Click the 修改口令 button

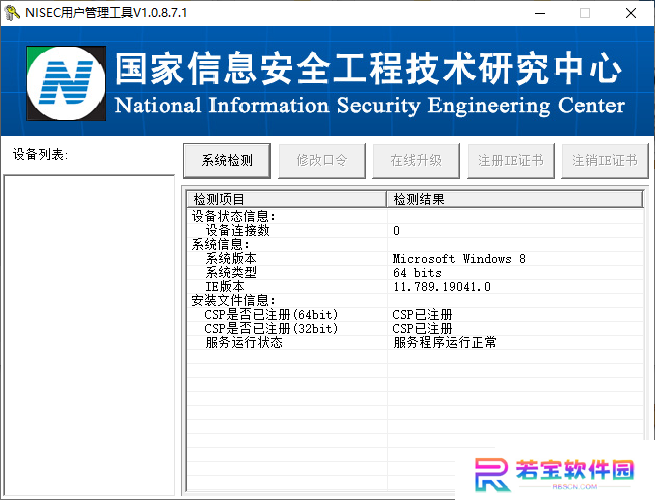click(x=322, y=160)
